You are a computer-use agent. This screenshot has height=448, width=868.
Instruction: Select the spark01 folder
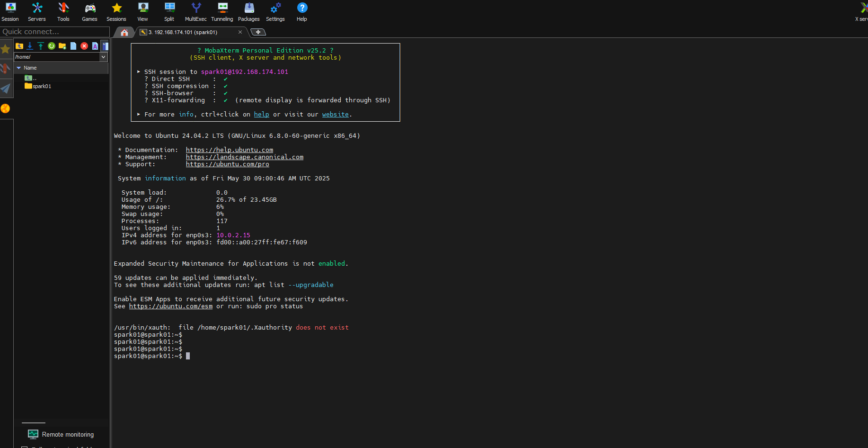(38, 86)
